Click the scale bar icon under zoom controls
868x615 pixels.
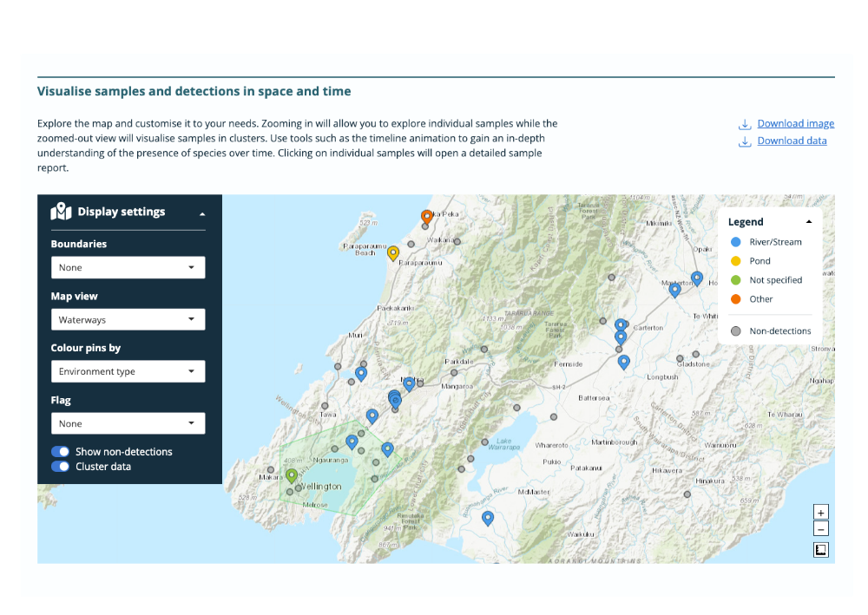tap(821, 550)
